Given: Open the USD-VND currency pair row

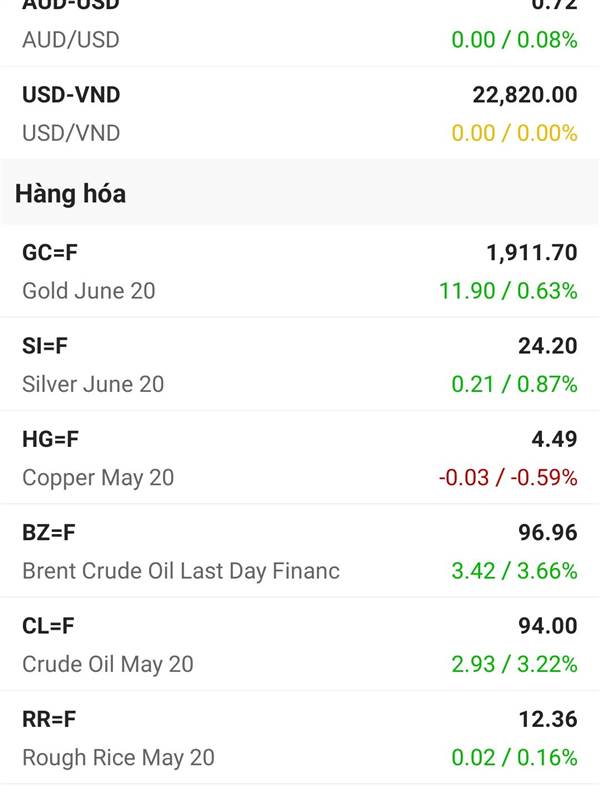Looking at the screenshot, I should [x=300, y=113].
